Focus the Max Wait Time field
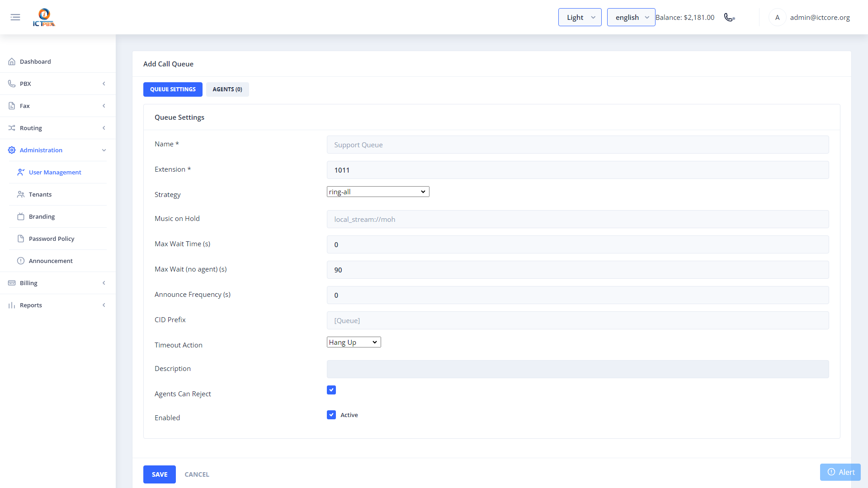Viewport: 868px width, 488px height. (578, 244)
